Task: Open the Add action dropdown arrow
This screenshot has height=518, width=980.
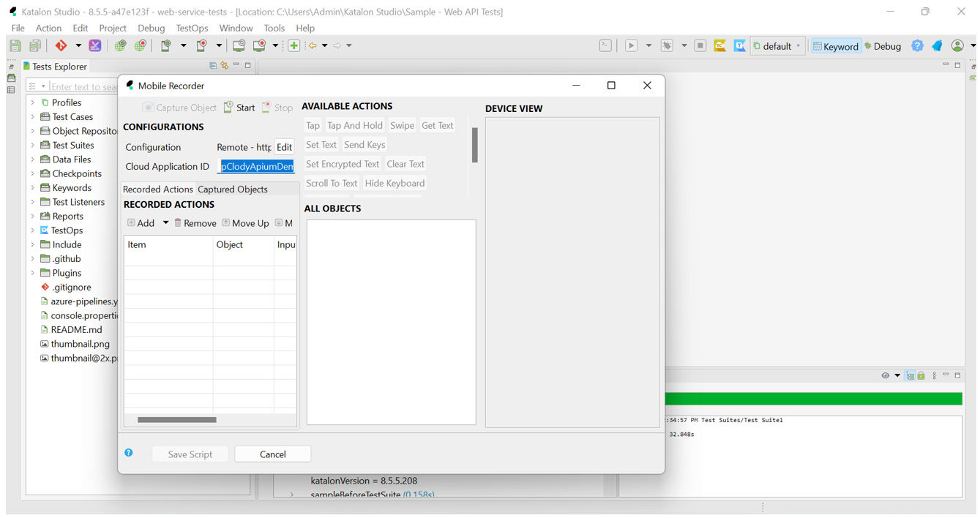Action: pyautogui.click(x=165, y=223)
